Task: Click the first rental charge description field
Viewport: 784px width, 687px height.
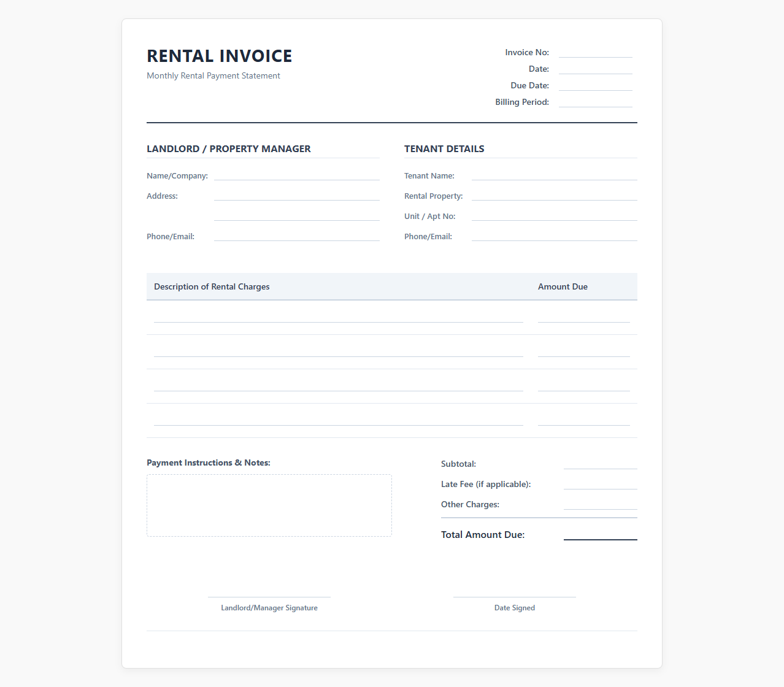Action: click(339, 316)
